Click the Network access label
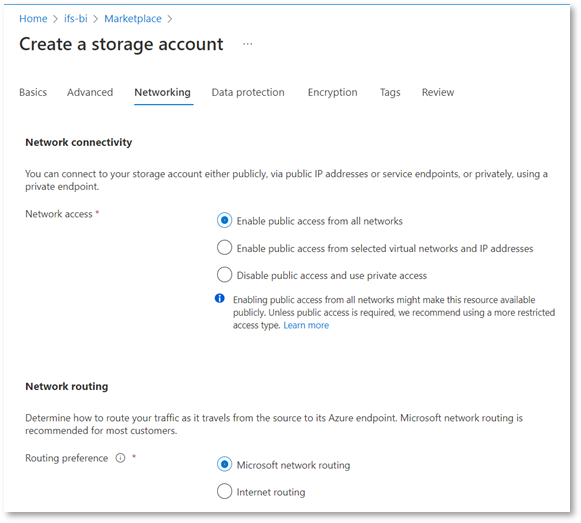The height and width of the screenshot is (523, 581). [59, 214]
